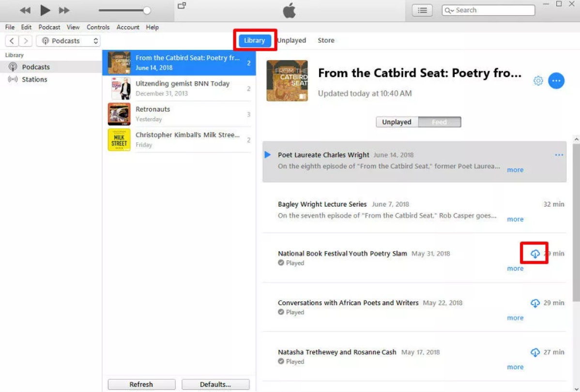Image resolution: width=580 pixels, height=392 pixels.
Task: Select Conversations with African Poets and Writers title
Action: coord(348,303)
